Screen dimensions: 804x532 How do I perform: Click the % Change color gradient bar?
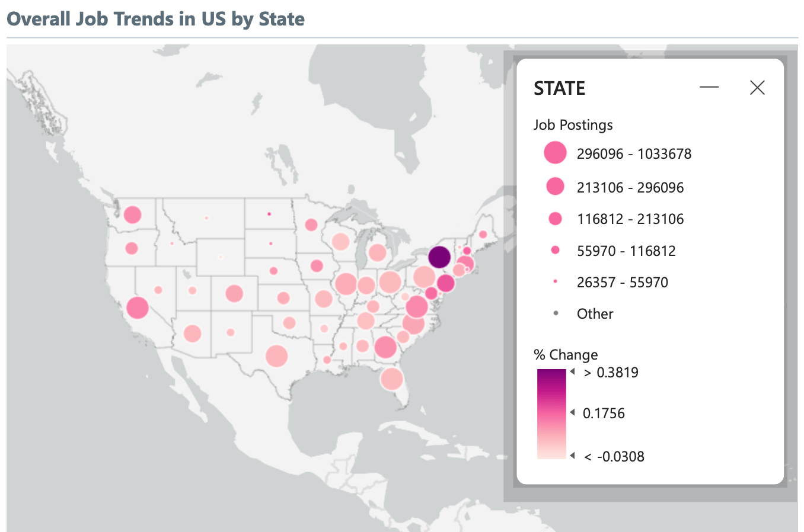pos(551,414)
